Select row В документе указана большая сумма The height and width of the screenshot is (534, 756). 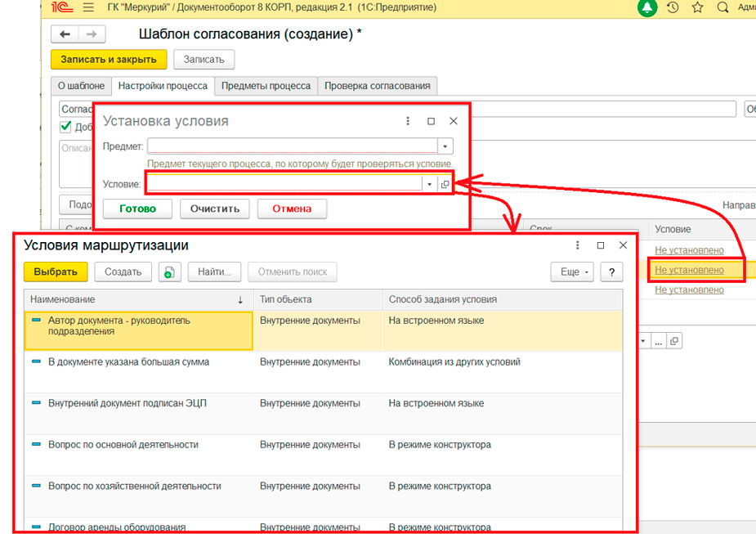coord(323,372)
